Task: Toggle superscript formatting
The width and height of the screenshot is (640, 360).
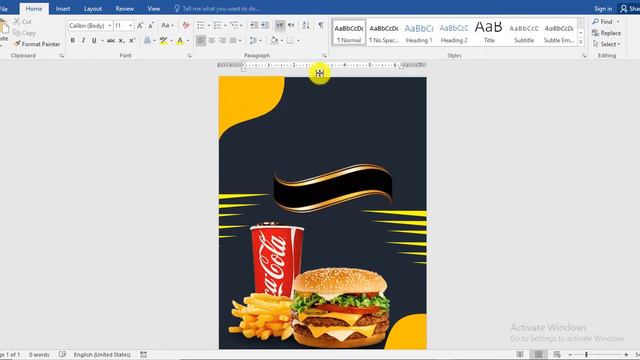Action: pyautogui.click(x=132, y=40)
